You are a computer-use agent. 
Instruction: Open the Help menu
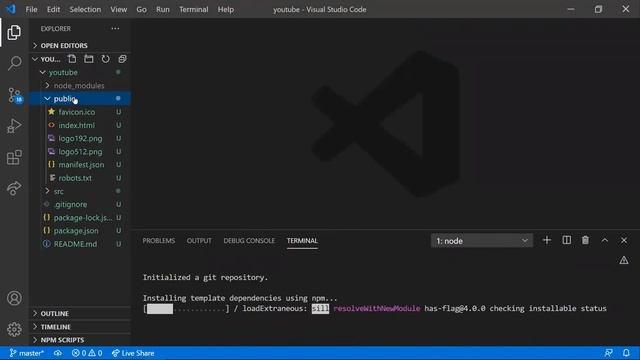coord(226,9)
